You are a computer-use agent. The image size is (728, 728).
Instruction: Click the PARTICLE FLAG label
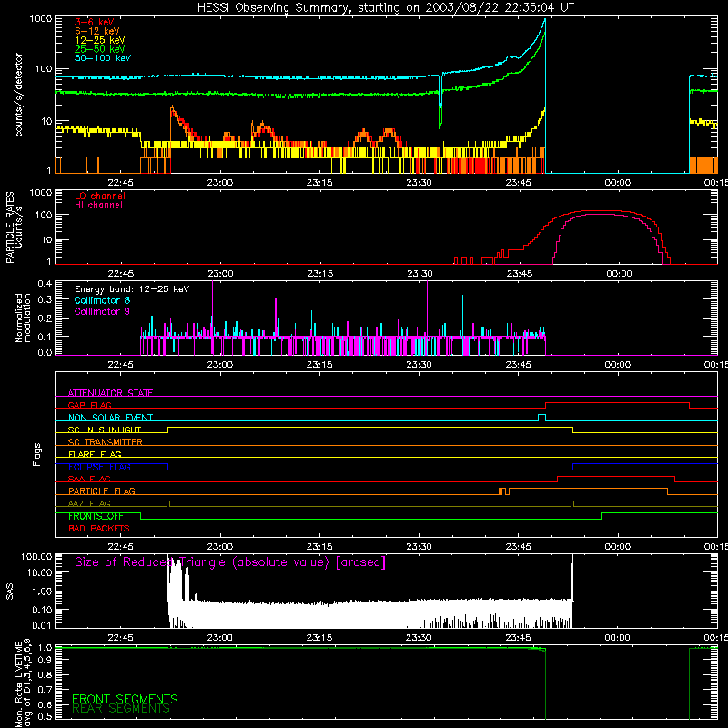tap(102, 490)
